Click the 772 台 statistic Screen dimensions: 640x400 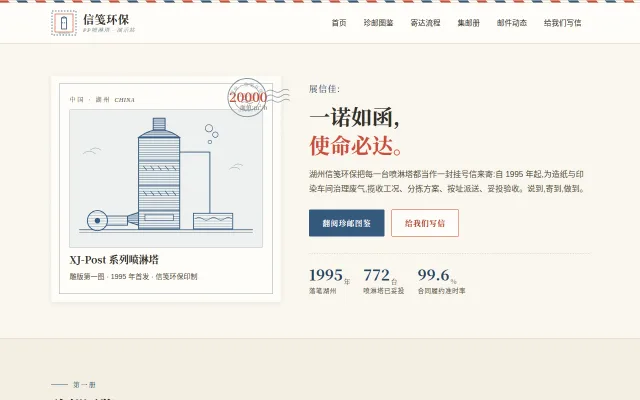pos(380,276)
